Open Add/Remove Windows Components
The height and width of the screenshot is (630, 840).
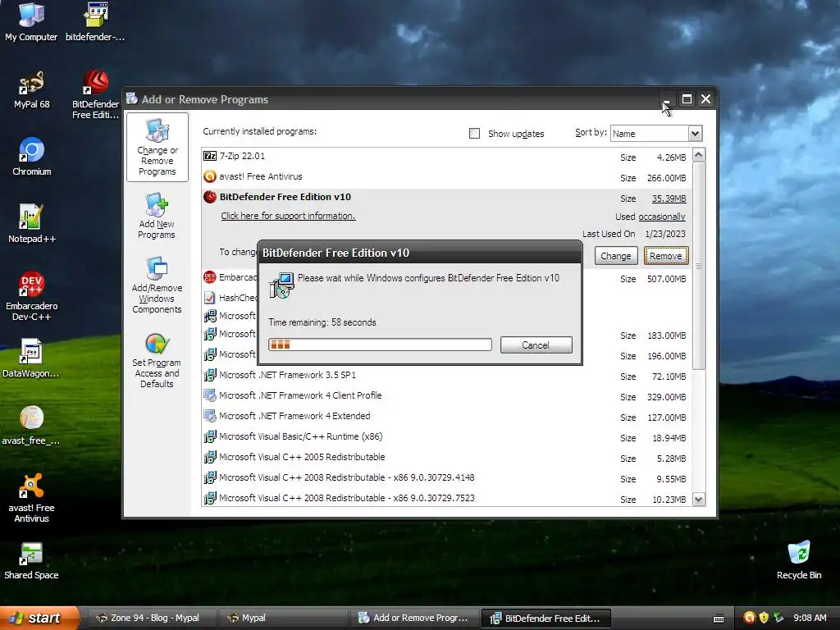point(157,285)
